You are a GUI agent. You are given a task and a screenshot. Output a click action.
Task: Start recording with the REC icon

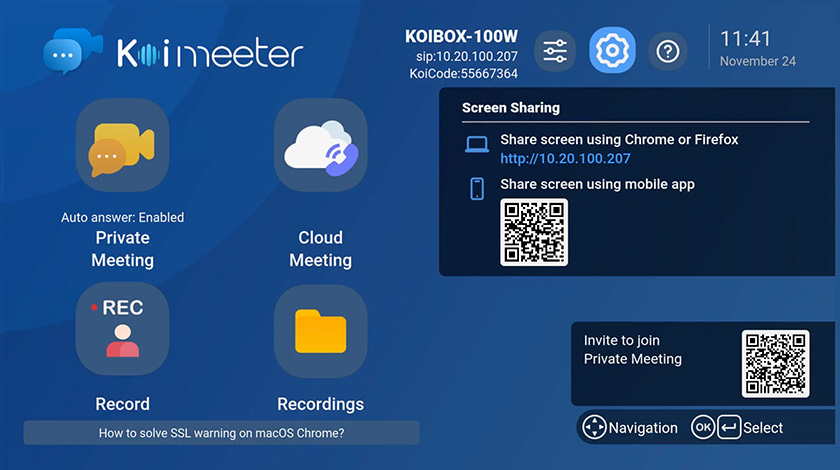(x=122, y=329)
